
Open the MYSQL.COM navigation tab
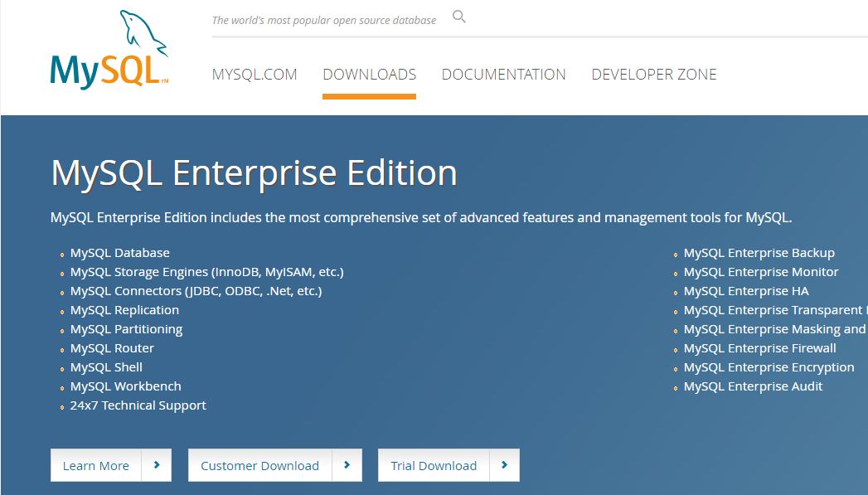[x=255, y=74]
